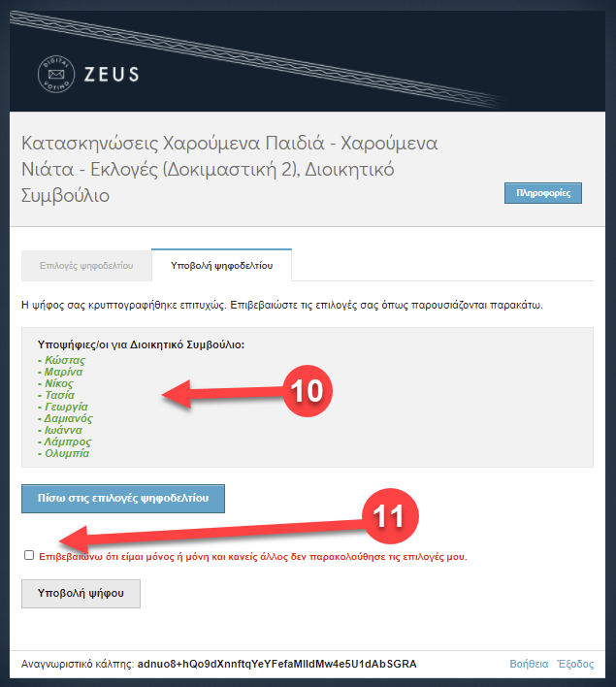The height and width of the screenshot is (687, 616).
Task: Tick the solitary voting confirmation checkbox
Action: [29, 556]
